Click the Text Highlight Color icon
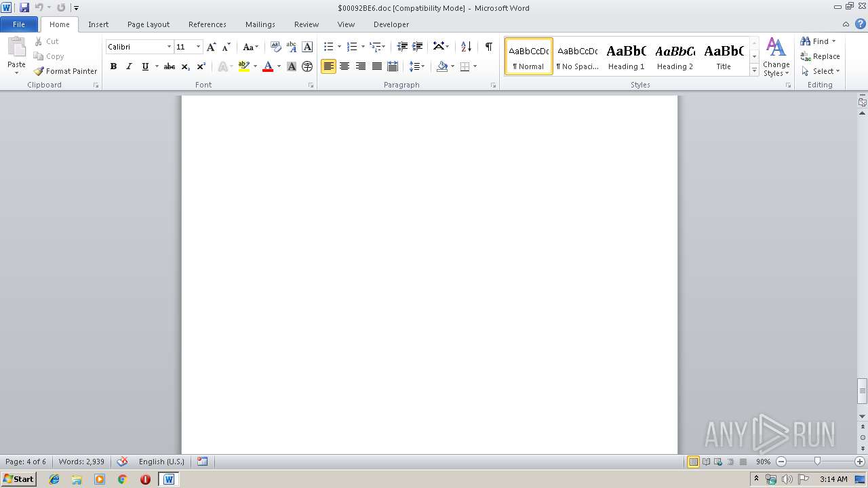The height and width of the screenshot is (488, 868). point(244,66)
